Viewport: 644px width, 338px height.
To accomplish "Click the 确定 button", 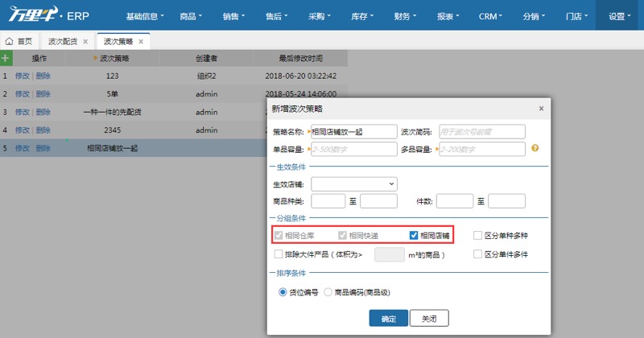I will (x=389, y=319).
